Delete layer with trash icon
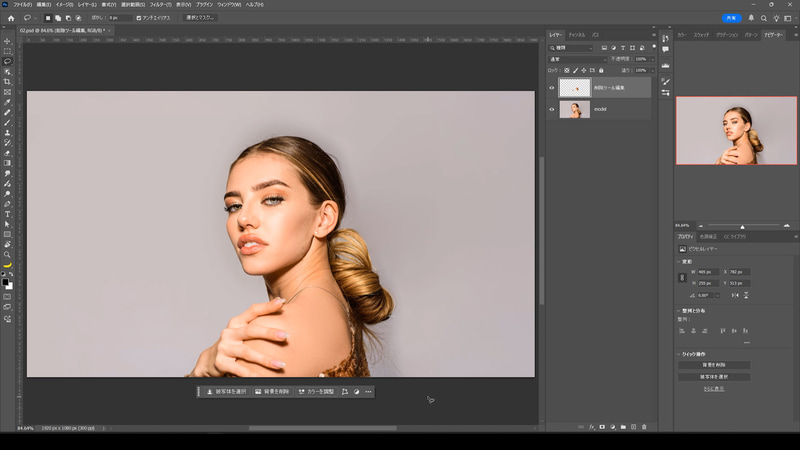The image size is (800, 450). coord(644,427)
